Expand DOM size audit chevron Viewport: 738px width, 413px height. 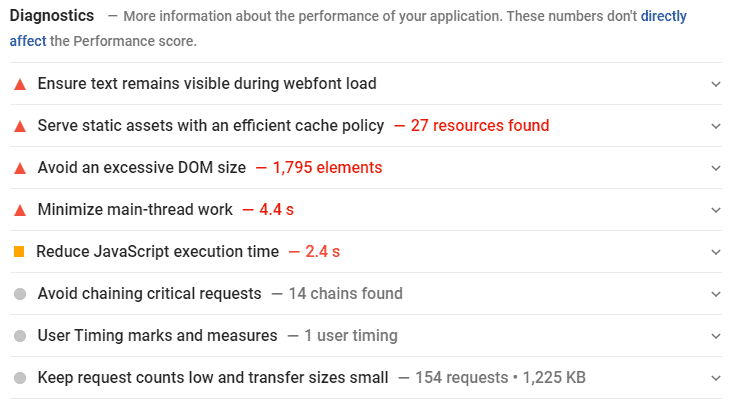[716, 168]
